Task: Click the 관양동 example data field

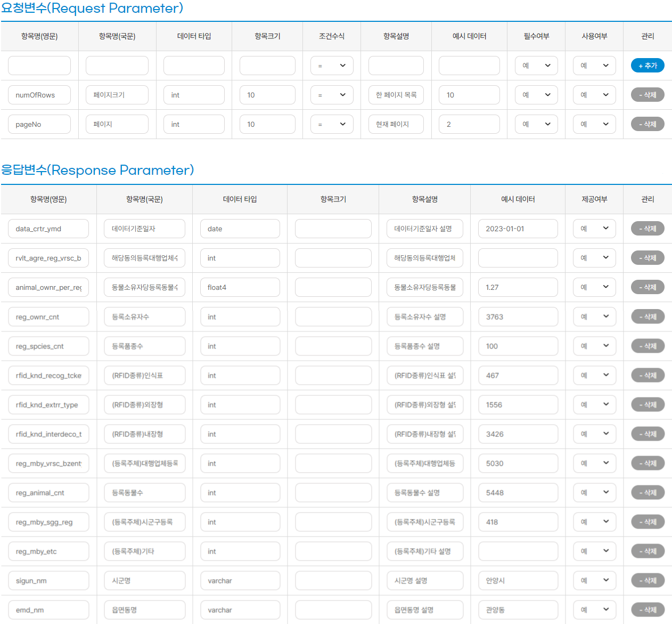Action: tap(518, 610)
